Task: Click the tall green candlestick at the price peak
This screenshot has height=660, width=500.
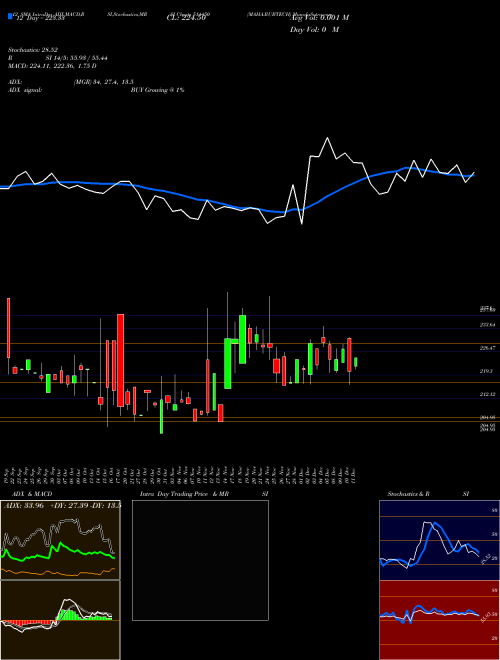Action: pos(242,339)
